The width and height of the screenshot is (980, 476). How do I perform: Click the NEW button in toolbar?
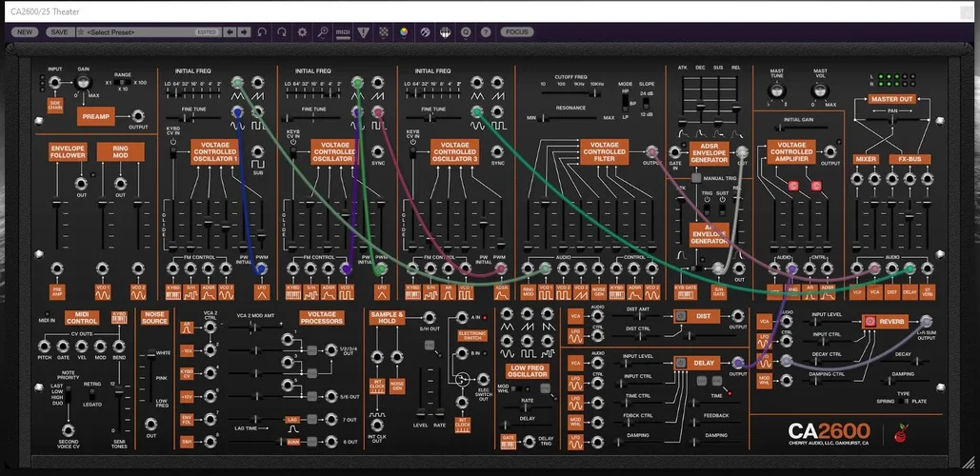pos(25,32)
